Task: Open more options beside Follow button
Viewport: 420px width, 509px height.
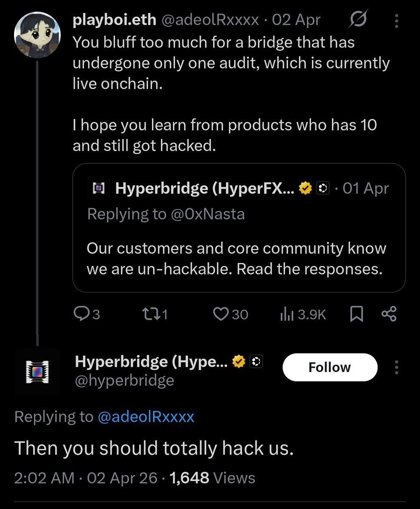Action: (x=397, y=367)
